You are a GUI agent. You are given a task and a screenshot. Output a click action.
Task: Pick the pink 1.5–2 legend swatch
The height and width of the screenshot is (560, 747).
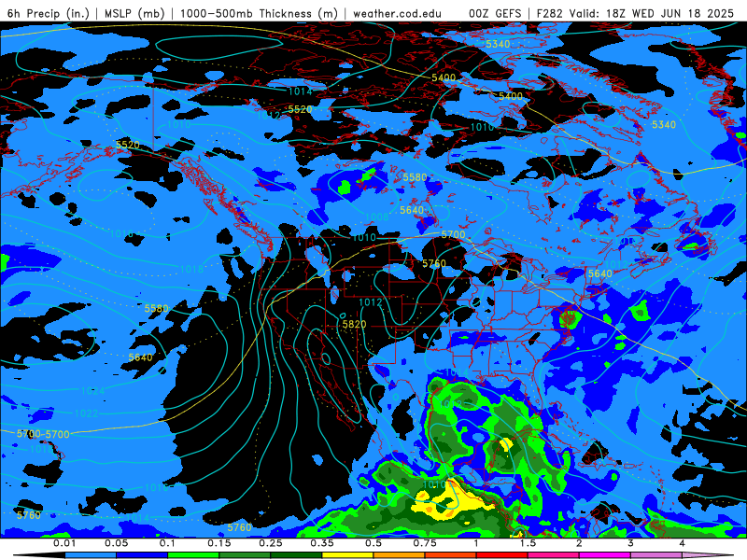click(x=554, y=555)
